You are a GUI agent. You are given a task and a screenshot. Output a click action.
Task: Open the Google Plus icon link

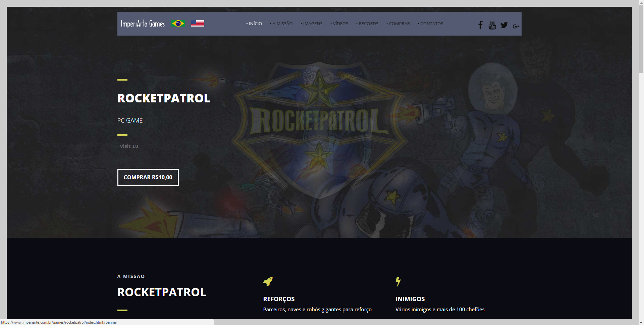[516, 26]
